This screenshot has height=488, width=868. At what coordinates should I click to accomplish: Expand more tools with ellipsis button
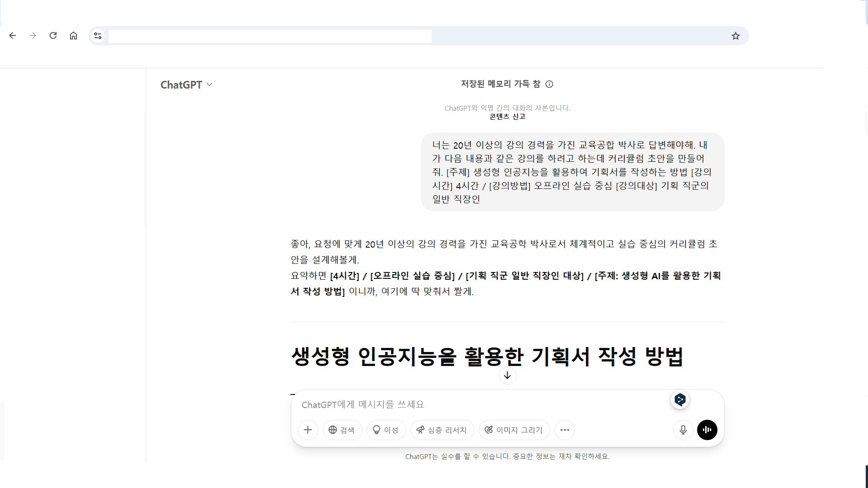point(565,430)
